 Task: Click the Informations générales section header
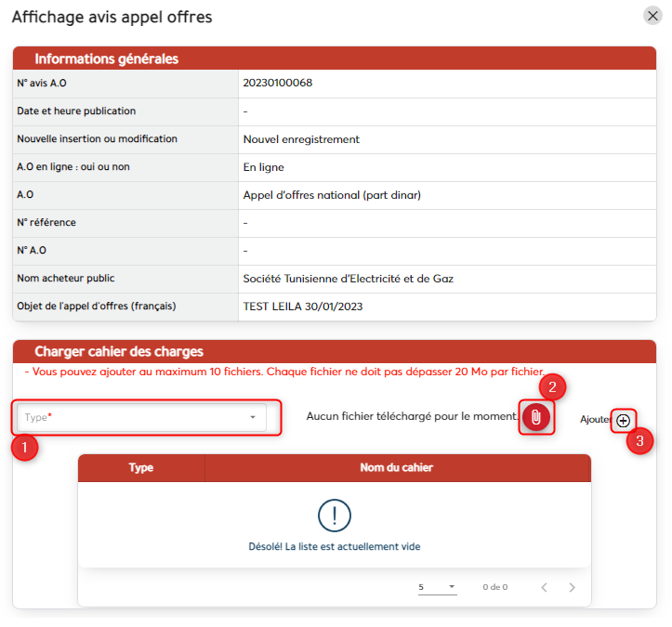(106, 59)
